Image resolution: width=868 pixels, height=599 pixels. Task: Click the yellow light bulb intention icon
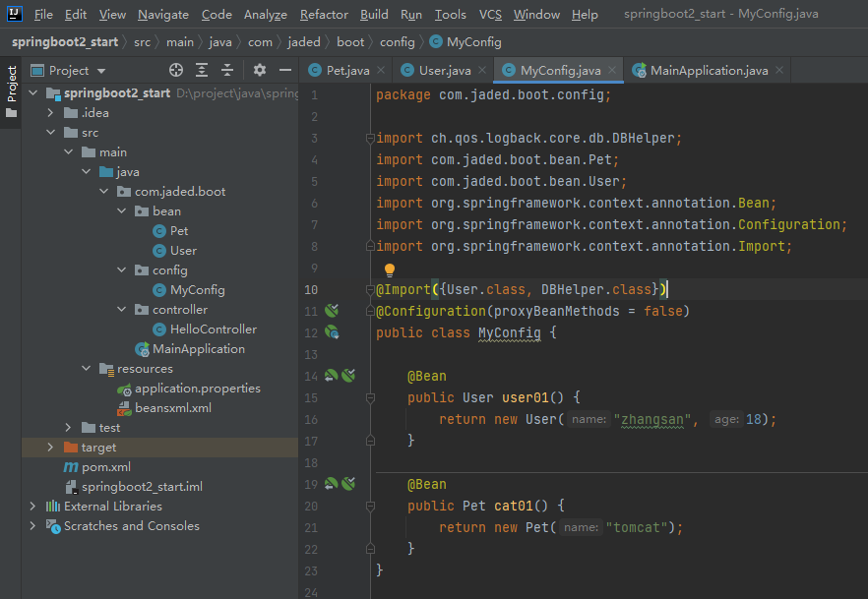coord(389,270)
